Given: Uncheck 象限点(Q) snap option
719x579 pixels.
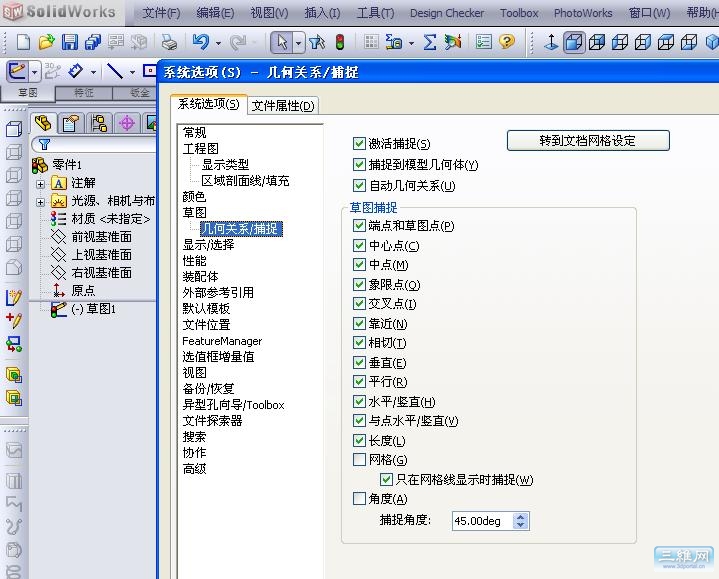Looking at the screenshot, I should click(x=359, y=284).
